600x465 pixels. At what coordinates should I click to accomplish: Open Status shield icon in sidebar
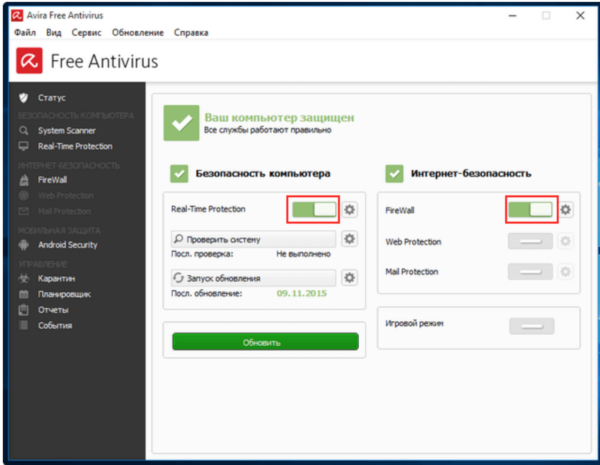(24, 98)
